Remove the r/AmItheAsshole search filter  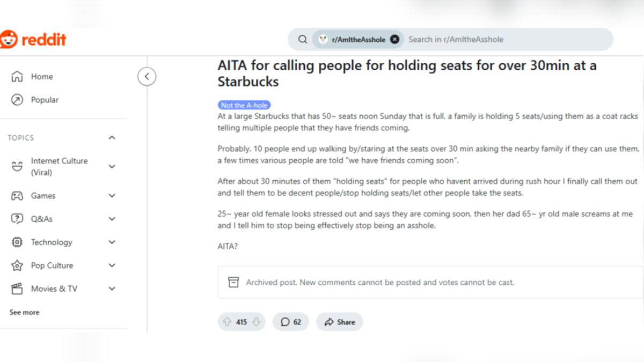tap(394, 39)
